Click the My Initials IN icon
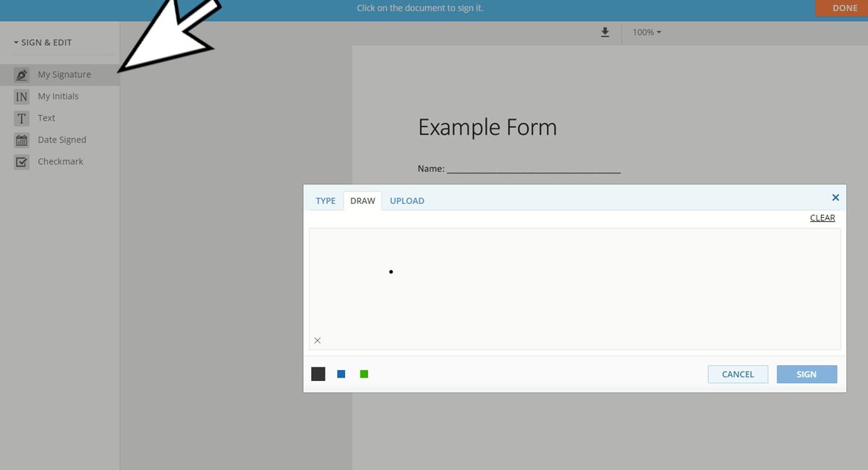 22,96
